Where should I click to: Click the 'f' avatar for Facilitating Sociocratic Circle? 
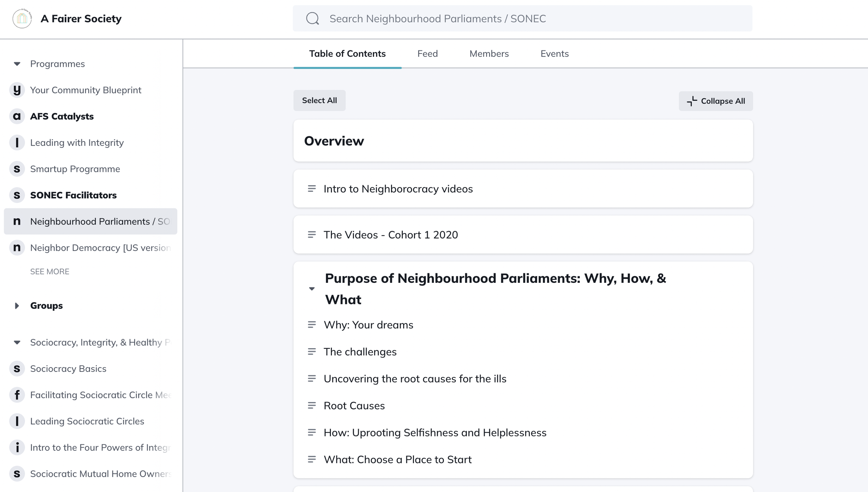coord(17,395)
